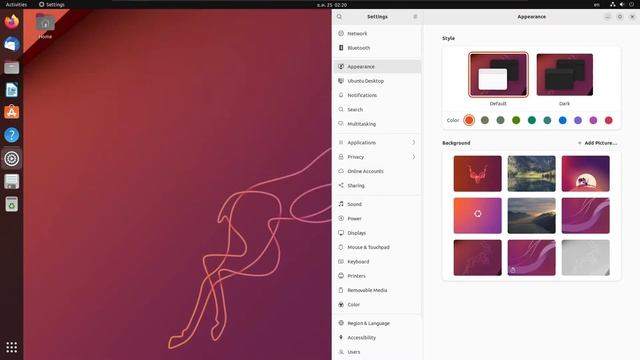
Task: Open Mouse & Touchpad settings
Action: (377, 247)
